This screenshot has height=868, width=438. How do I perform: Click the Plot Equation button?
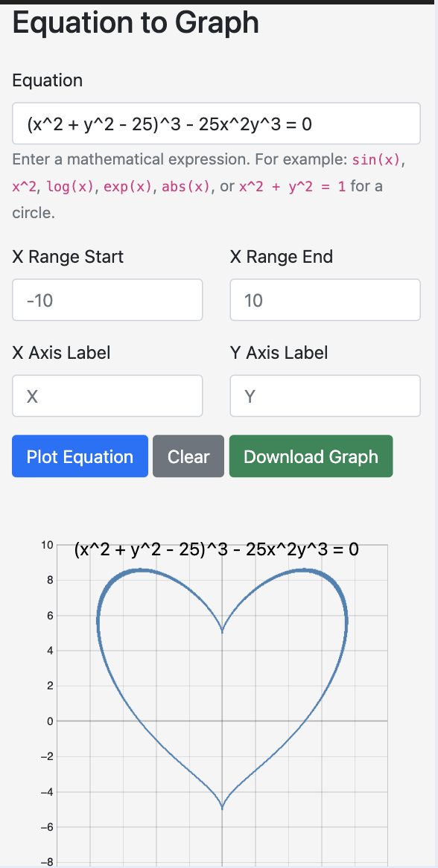click(80, 456)
